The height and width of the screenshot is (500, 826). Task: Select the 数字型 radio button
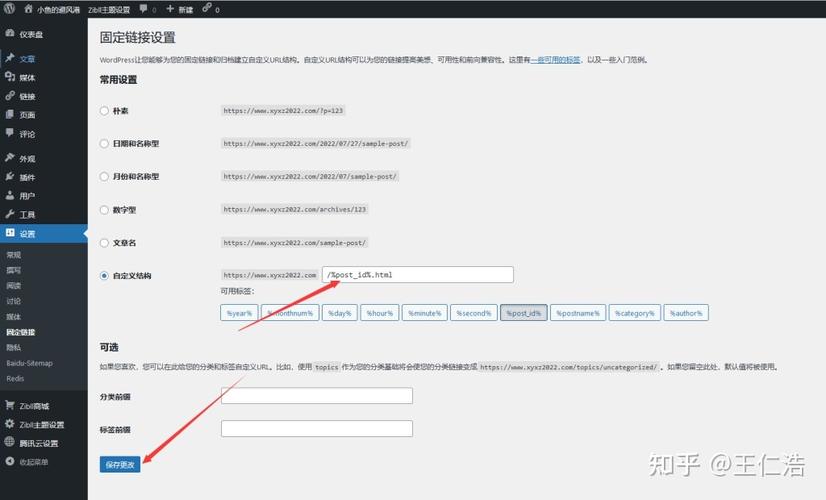104,210
